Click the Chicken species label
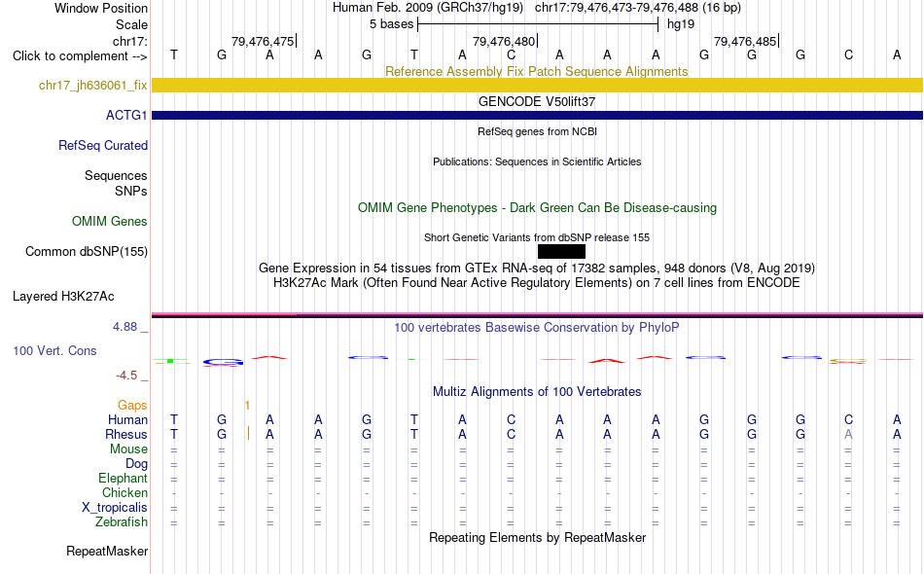This screenshot has width=924, height=574. click(124, 492)
